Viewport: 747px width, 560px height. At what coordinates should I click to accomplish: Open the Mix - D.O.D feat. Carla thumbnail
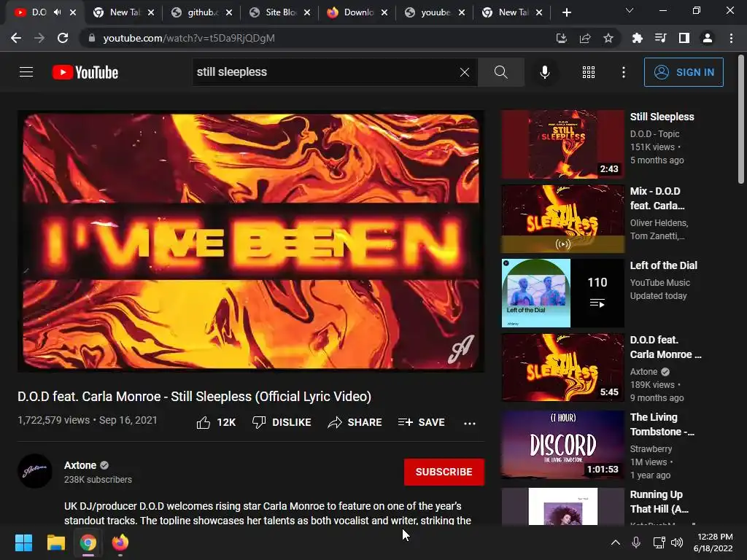point(562,219)
